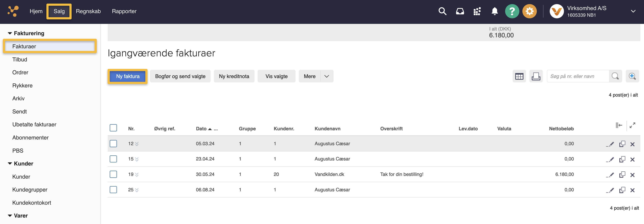Switch to the Regnskab menu
This screenshot has width=644, height=224.
point(88,11)
